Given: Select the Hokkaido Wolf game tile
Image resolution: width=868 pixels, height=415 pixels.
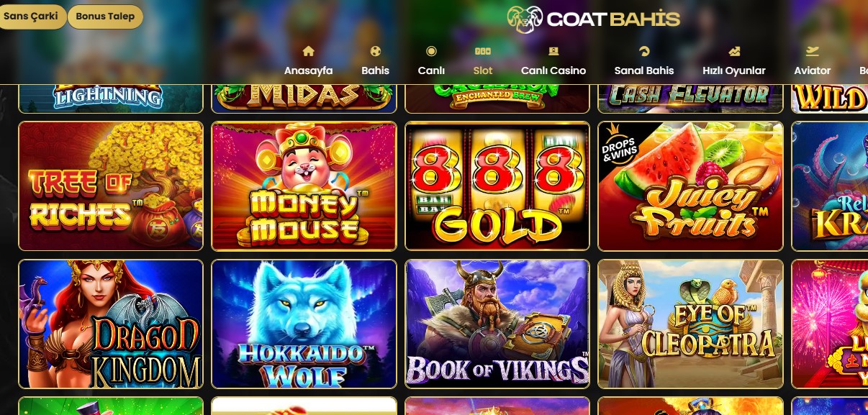Looking at the screenshot, I should coord(304,324).
